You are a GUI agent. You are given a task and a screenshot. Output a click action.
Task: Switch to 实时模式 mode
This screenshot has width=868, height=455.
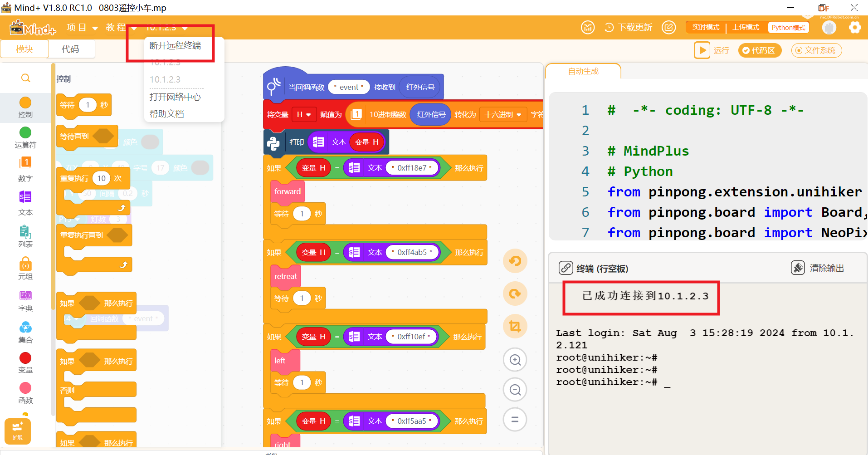(x=706, y=28)
